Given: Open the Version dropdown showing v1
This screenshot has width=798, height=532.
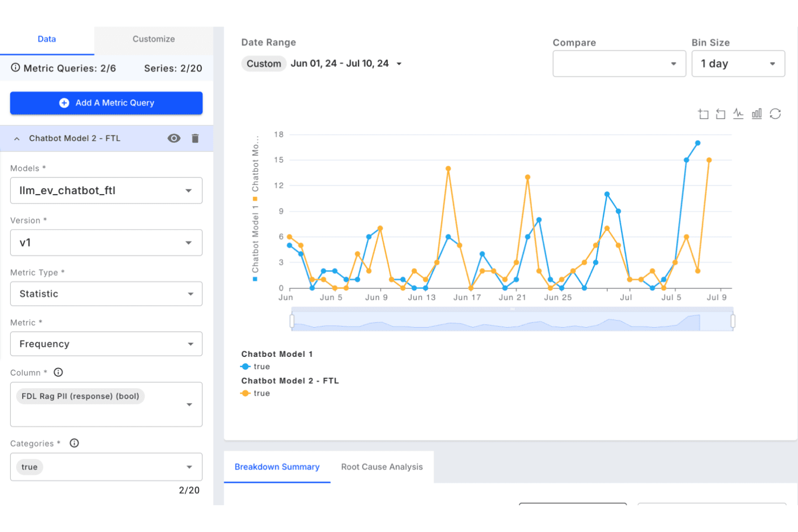Looking at the screenshot, I should click(106, 243).
